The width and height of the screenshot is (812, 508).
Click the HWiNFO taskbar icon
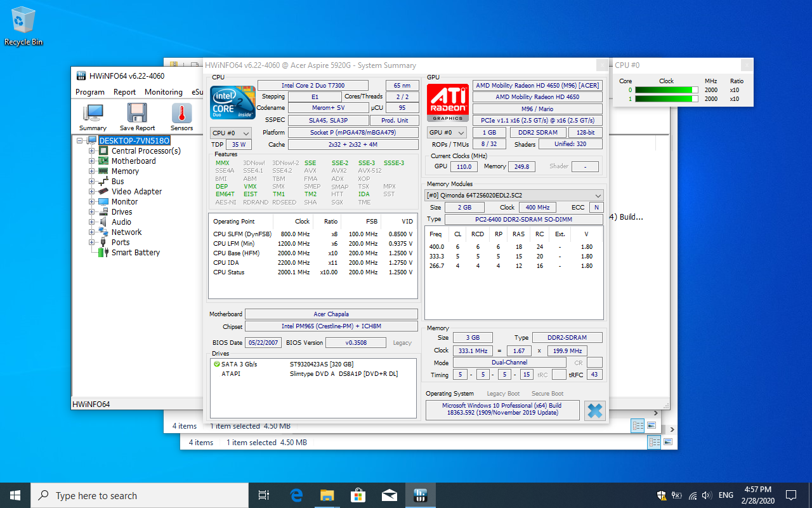coord(420,495)
